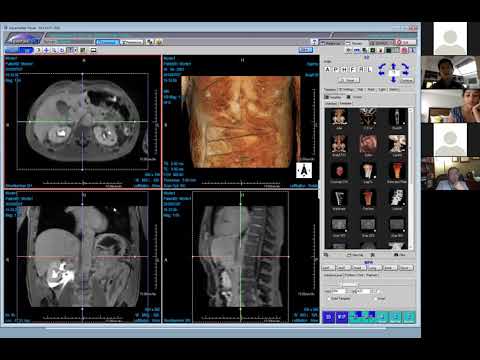Click the blue crosshair pan tool icon
The image size is (480, 360).
[46, 50]
